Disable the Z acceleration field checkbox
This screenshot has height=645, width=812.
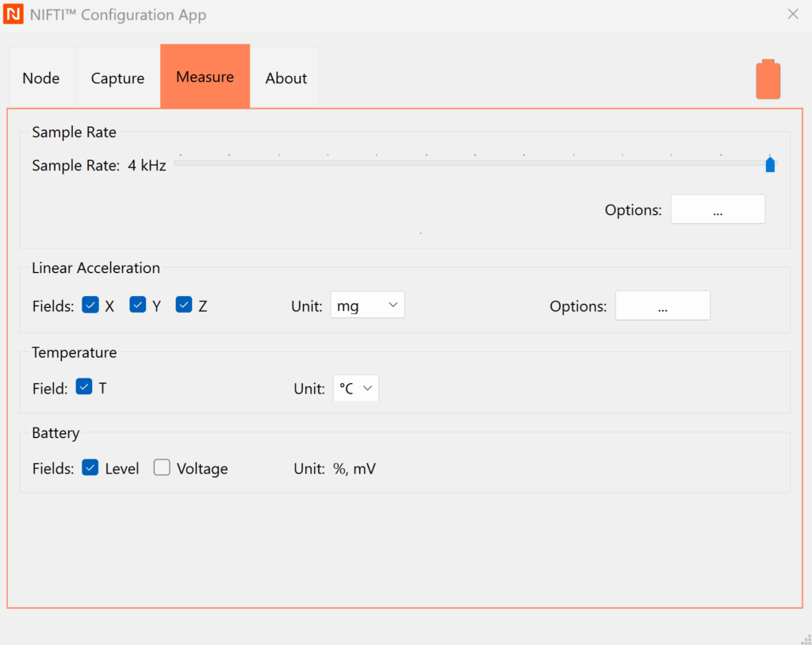pyautogui.click(x=184, y=305)
